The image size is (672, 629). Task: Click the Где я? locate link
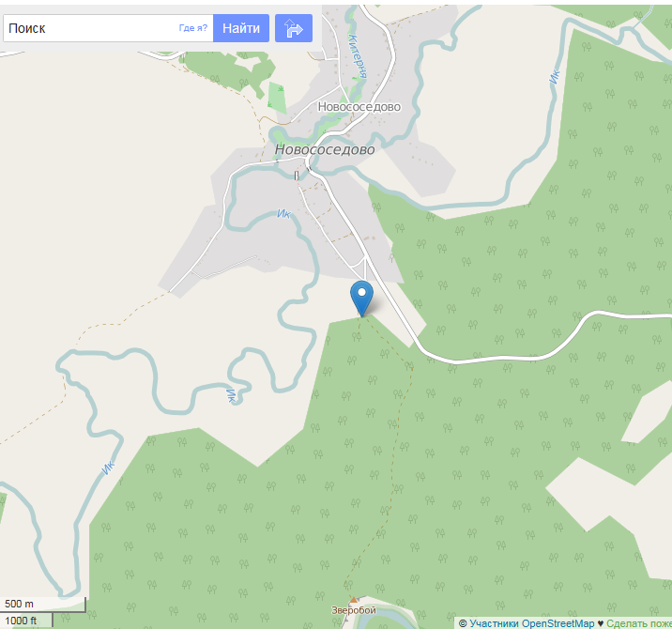pyautogui.click(x=192, y=28)
